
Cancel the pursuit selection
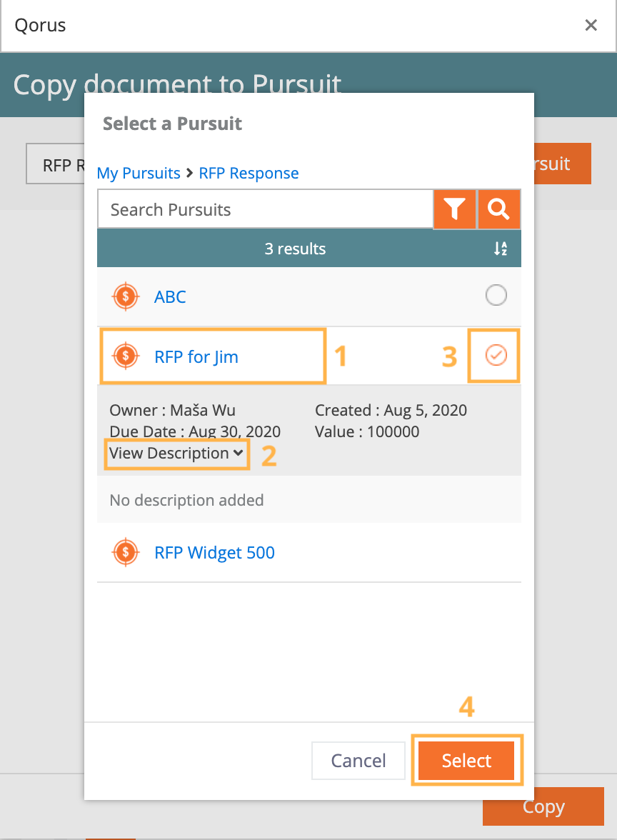click(358, 760)
